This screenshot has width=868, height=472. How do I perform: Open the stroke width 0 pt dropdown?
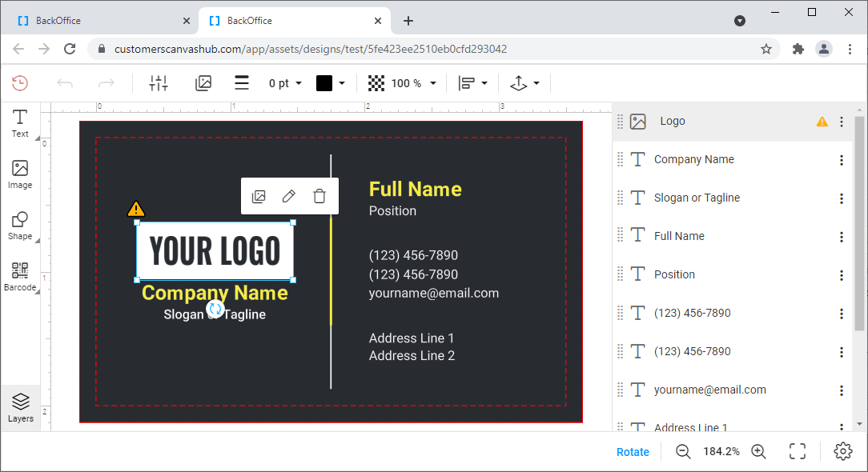(285, 82)
